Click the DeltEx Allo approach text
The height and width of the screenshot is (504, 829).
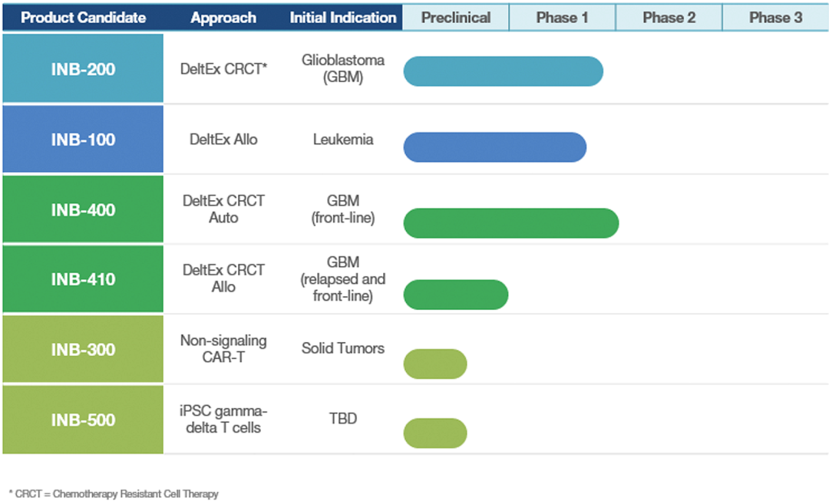click(223, 140)
